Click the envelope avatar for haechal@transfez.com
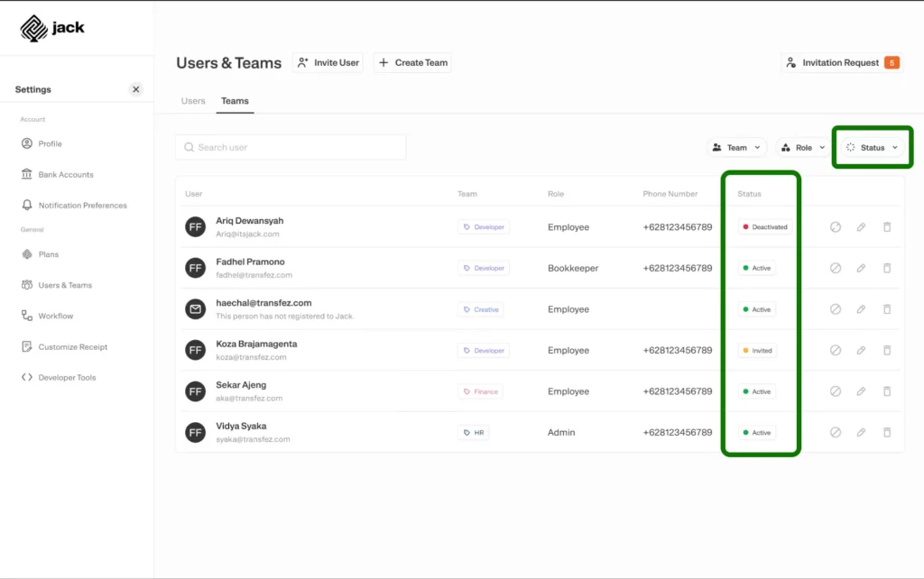Screen dimensions: 924x579 (196, 309)
